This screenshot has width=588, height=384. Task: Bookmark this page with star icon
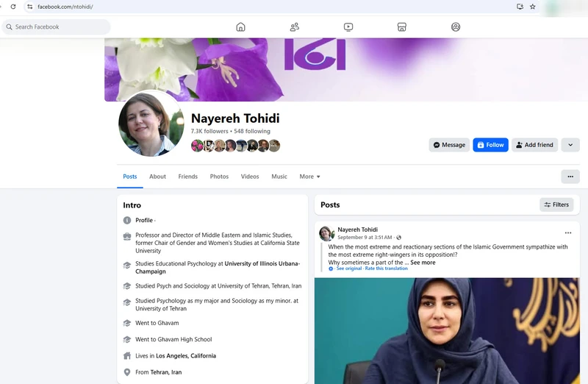[x=532, y=7]
